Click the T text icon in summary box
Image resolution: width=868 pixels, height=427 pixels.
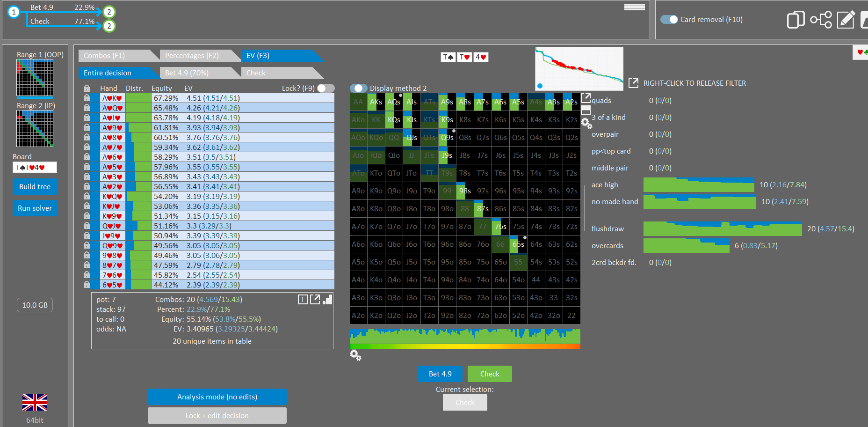pyautogui.click(x=303, y=300)
